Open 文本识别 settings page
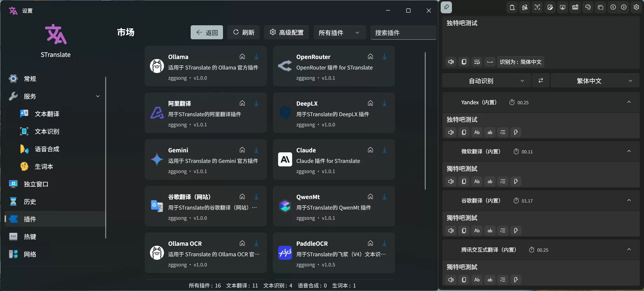This screenshot has width=644, height=291. (54, 131)
